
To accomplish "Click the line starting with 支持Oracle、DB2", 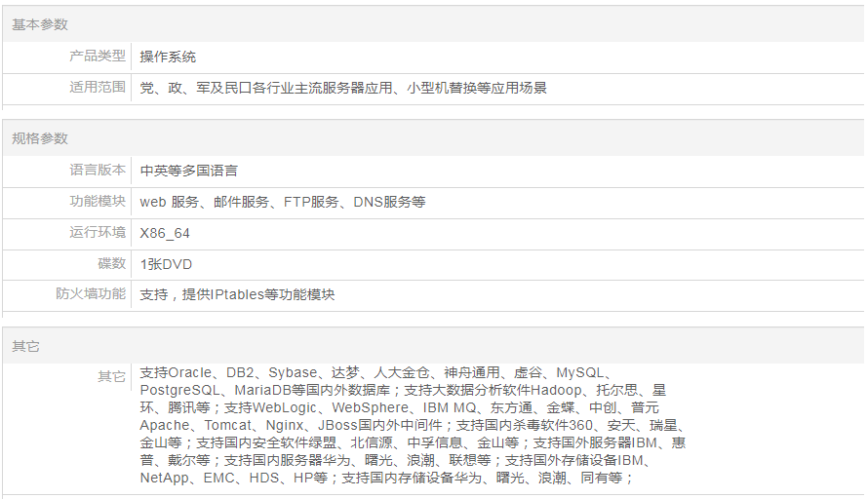I will point(375,372).
